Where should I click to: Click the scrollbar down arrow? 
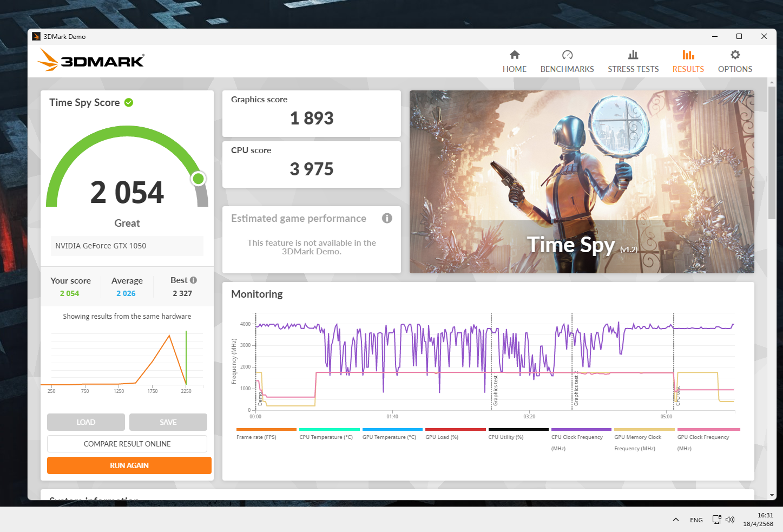tap(772, 495)
